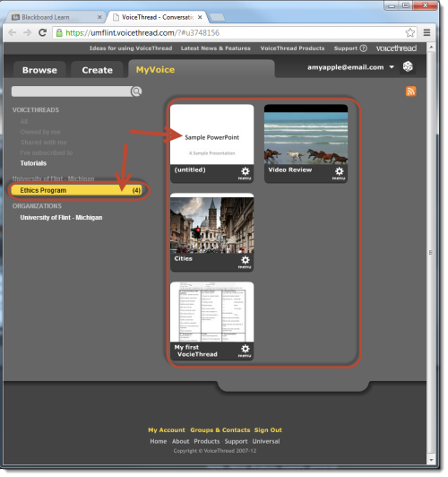Open gear menu of My first VocieThread
The image size is (448, 477).
click(245, 351)
